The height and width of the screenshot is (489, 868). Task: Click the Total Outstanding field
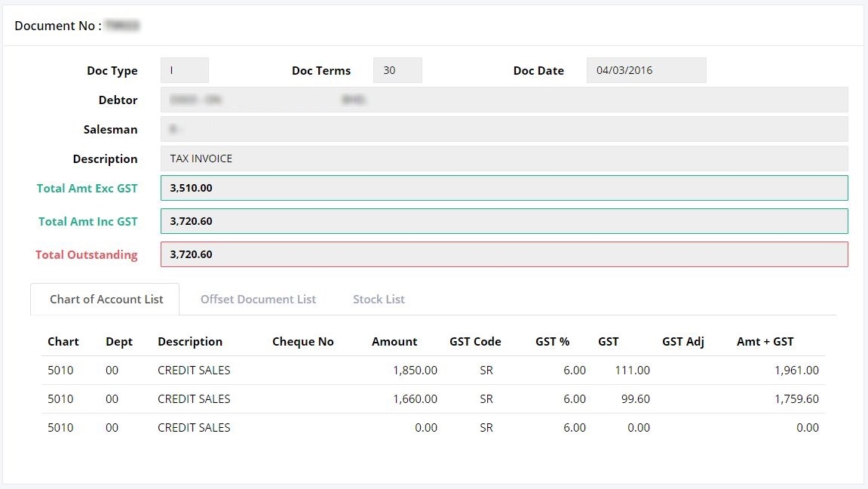[504, 254]
